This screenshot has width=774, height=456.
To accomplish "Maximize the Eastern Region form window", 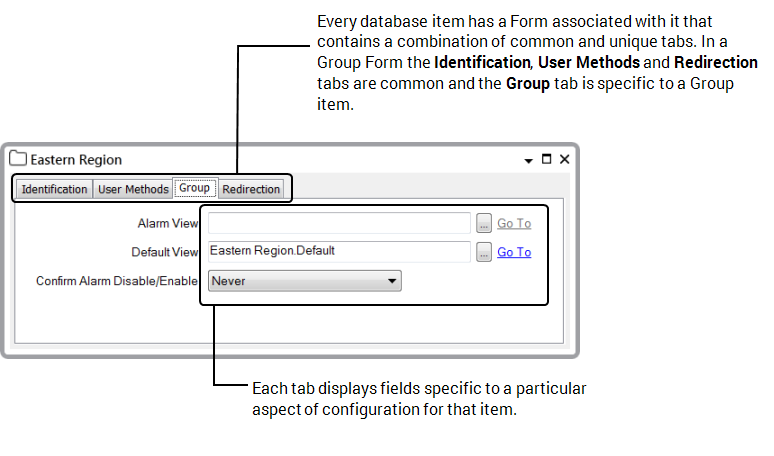I will [546, 159].
